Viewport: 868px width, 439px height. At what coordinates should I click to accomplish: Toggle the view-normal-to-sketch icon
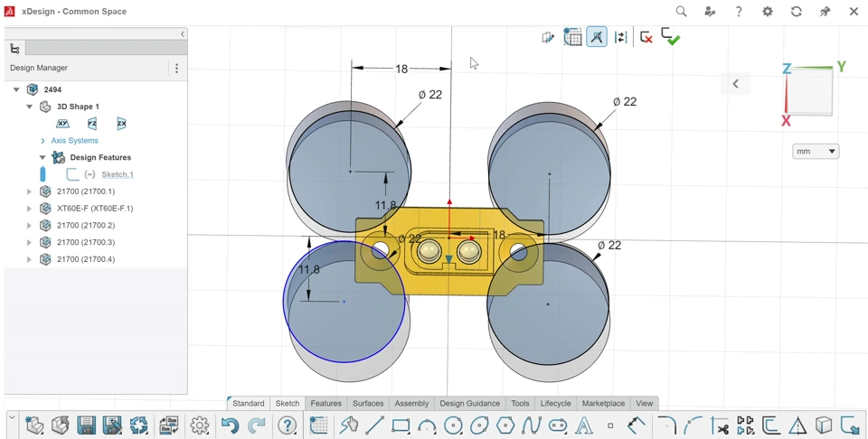(x=548, y=37)
